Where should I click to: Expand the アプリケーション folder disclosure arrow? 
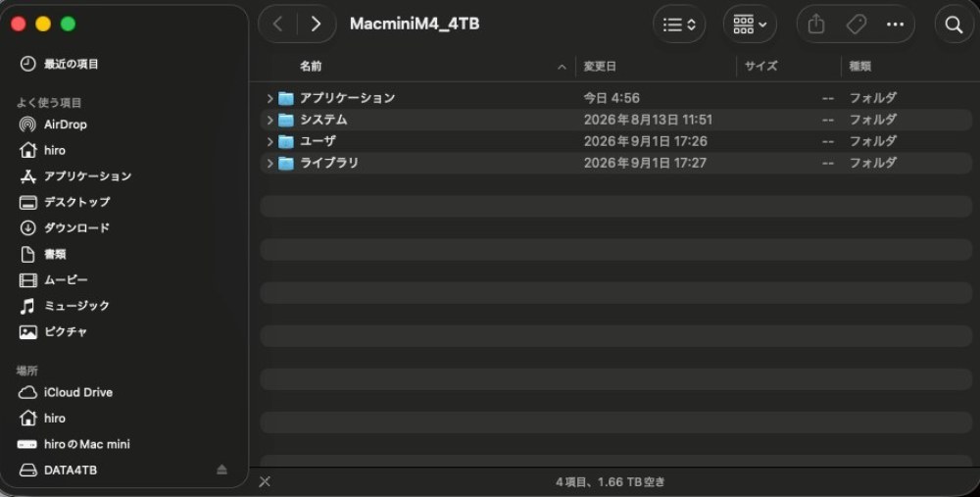[x=269, y=98]
